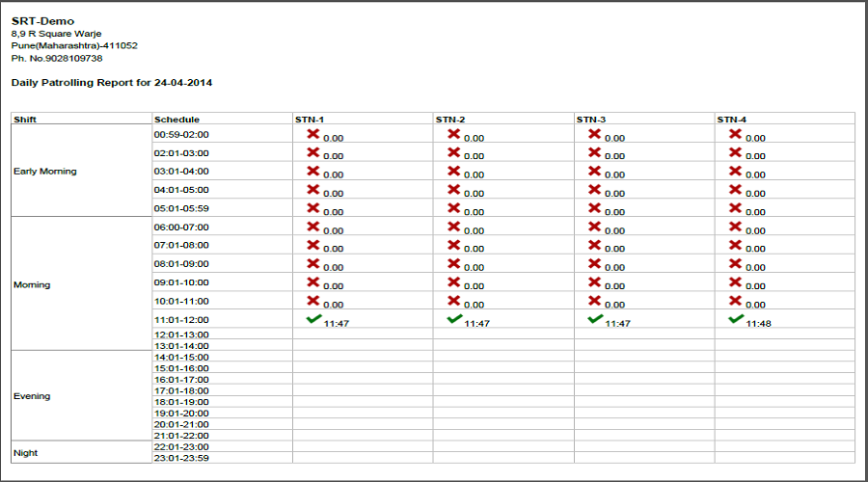This screenshot has width=868, height=482.
Task: Click the Daily Patrolling Report title
Action: 112,83
